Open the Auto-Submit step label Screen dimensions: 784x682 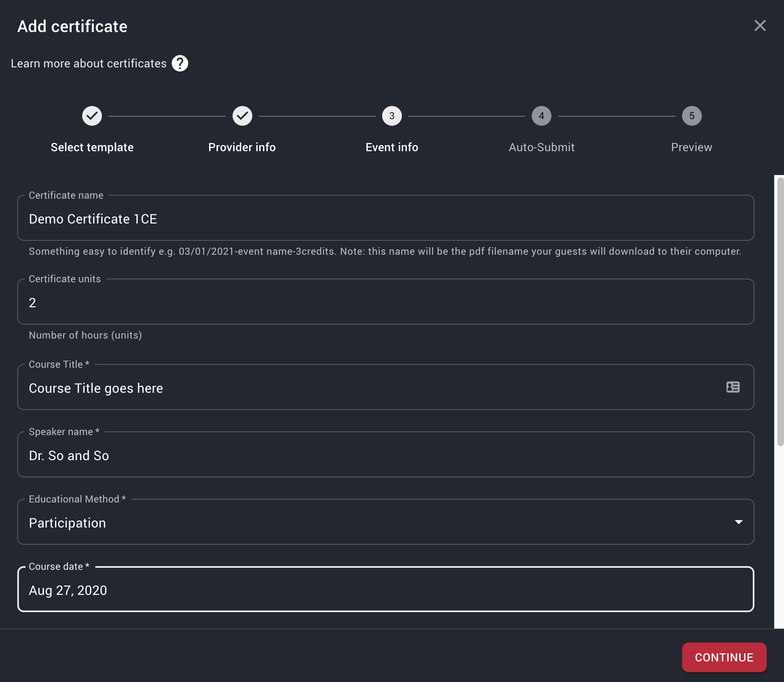click(542, 147)
